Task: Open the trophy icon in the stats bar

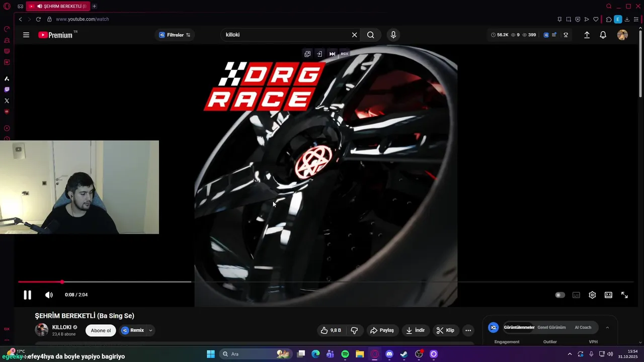Action: tap(566, 35)
